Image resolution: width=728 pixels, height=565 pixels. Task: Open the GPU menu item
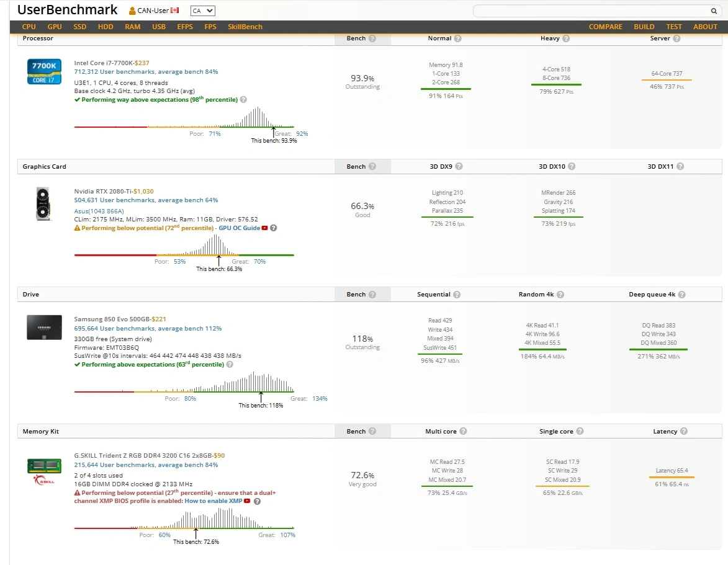click(55, 27)
